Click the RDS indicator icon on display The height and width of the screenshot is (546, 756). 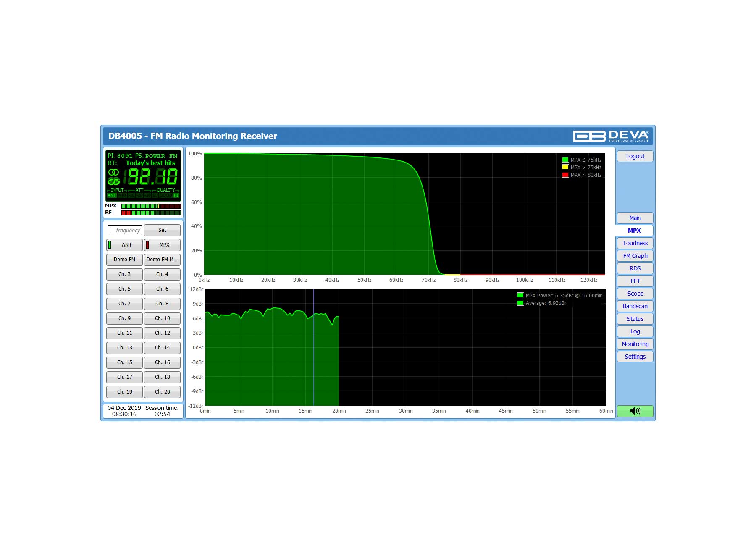point(113,181)
